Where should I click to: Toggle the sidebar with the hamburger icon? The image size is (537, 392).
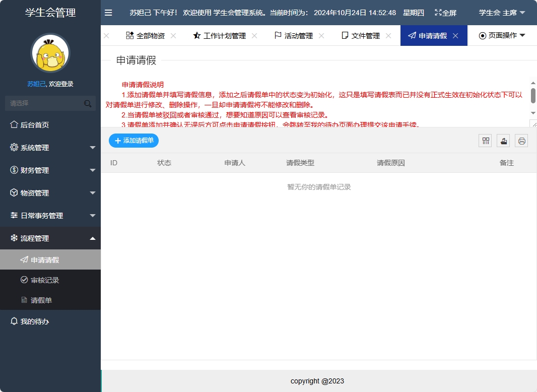coord(108,13)
